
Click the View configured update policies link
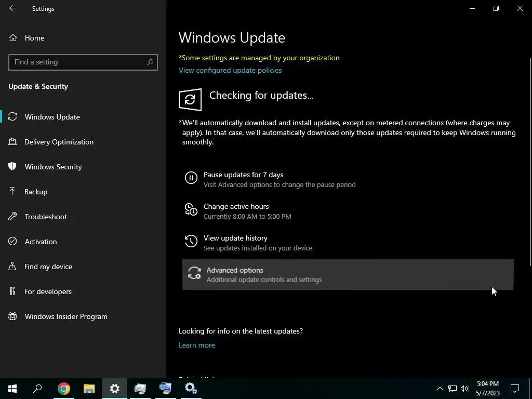(230, 70)
